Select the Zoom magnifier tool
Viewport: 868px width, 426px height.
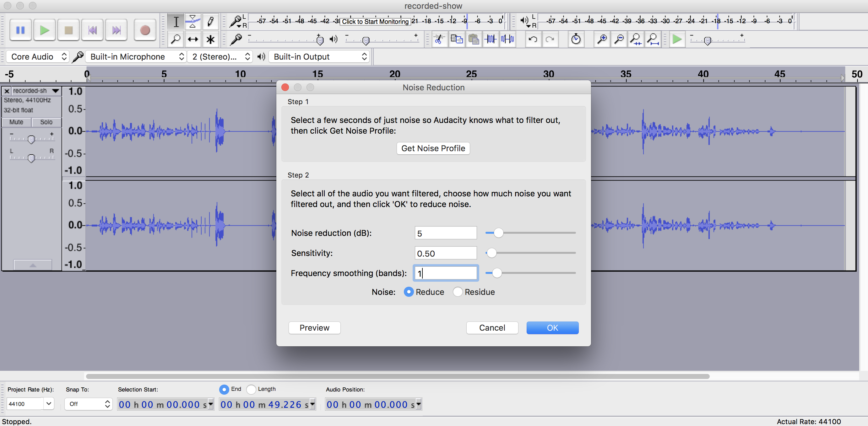(176, 40)
